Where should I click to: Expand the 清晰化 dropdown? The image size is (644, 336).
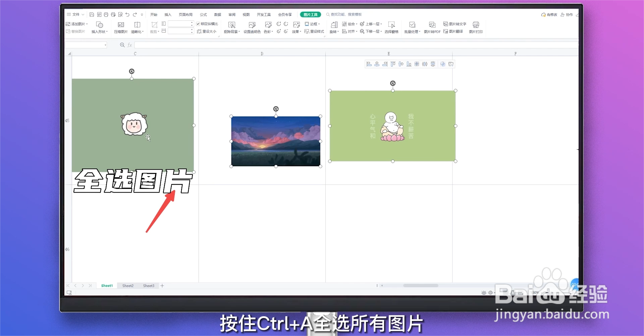[143, 32]
